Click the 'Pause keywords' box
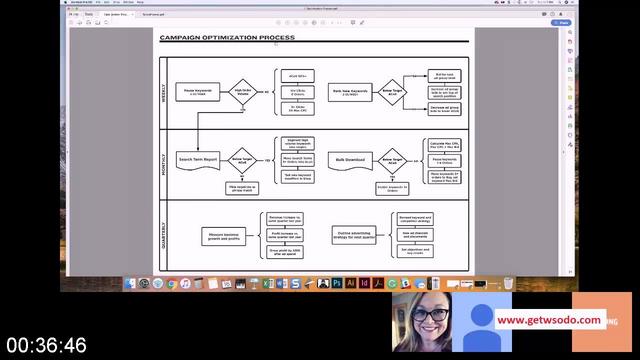Screen dimensions: 640x360 [x=198, y=92]
